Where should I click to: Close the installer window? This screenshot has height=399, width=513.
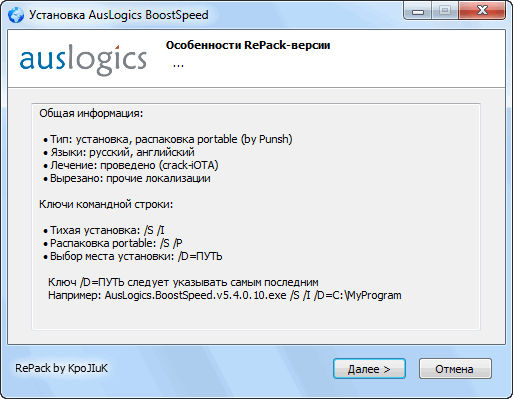pos(482,10)
